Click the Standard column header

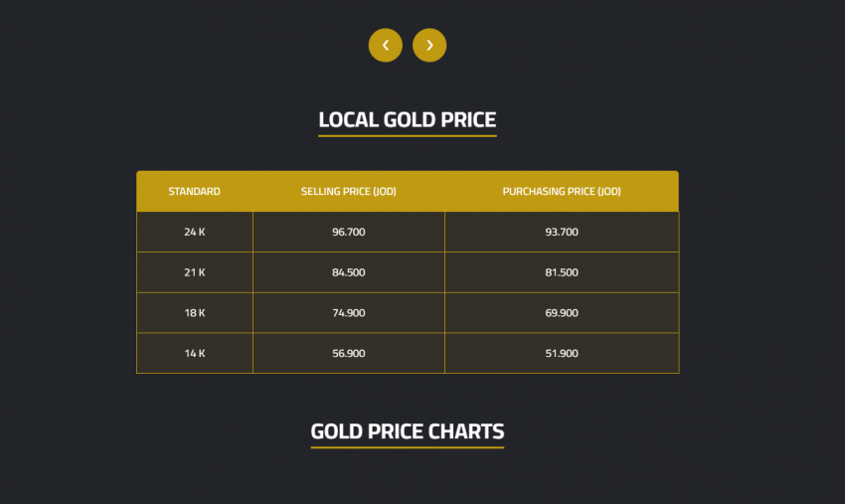(195, 192)
